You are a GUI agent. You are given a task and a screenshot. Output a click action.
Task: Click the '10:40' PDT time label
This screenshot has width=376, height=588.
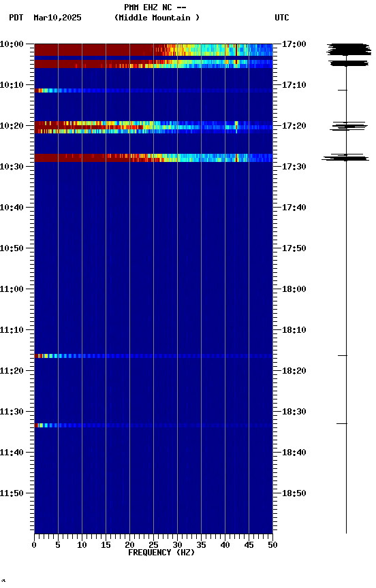(12, 208)
